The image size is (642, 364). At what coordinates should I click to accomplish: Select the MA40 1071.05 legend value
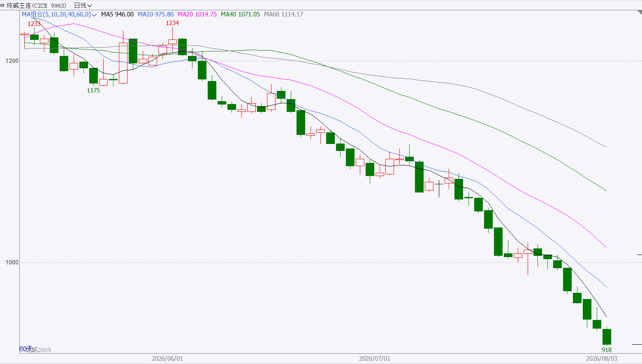pos(240,14)
